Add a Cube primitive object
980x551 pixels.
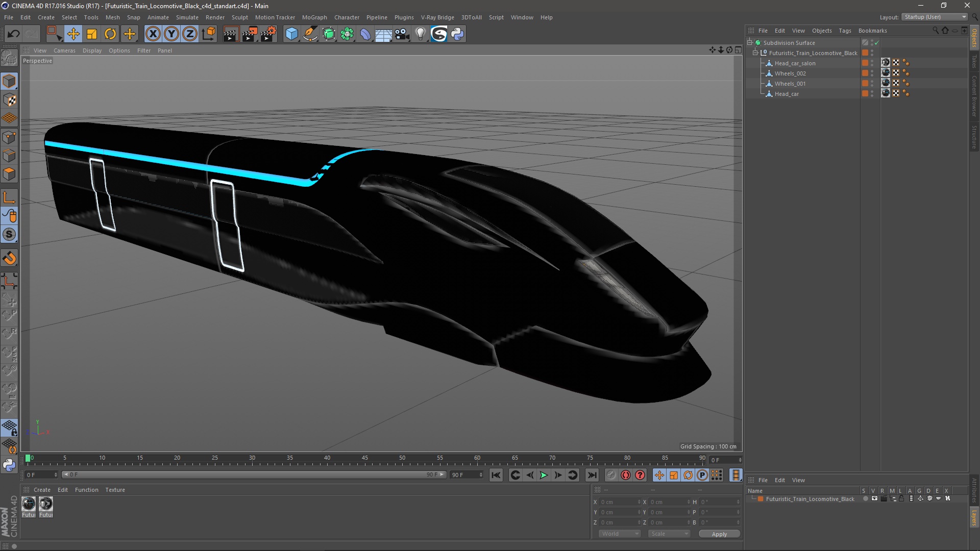click(291, 34)
